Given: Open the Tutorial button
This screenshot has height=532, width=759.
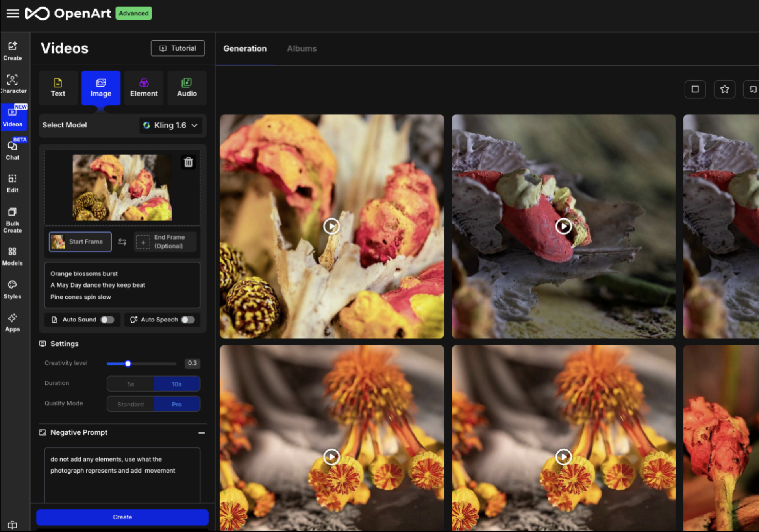Looking at the screenshot, I should [x=178, y=48].
